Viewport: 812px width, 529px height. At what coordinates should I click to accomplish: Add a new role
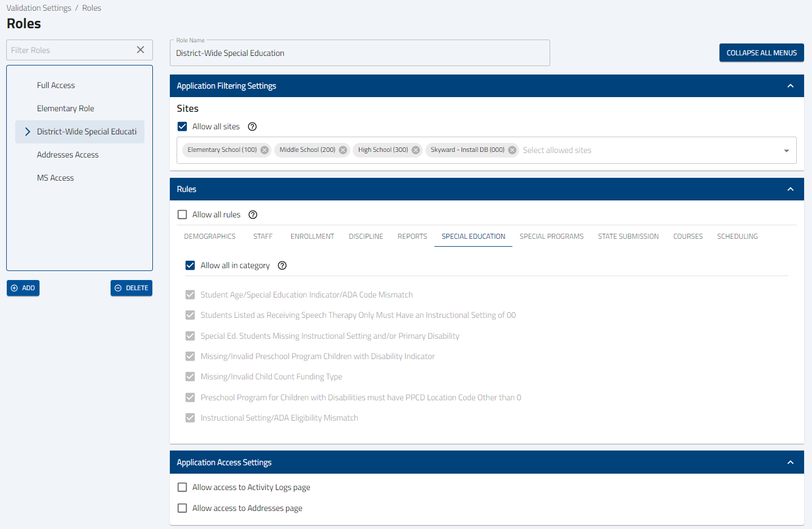pyautogui.click(x=23, y=288)
